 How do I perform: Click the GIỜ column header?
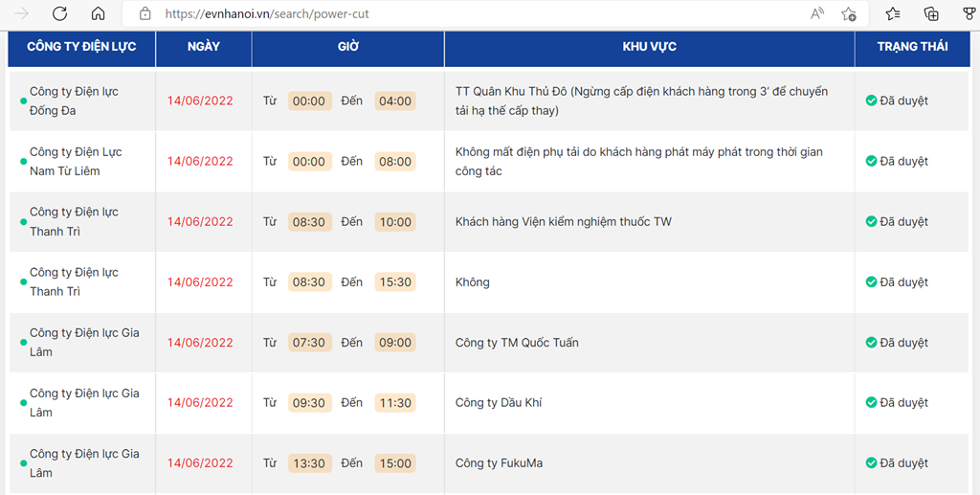pyautogui.click(x=348, y=47)
